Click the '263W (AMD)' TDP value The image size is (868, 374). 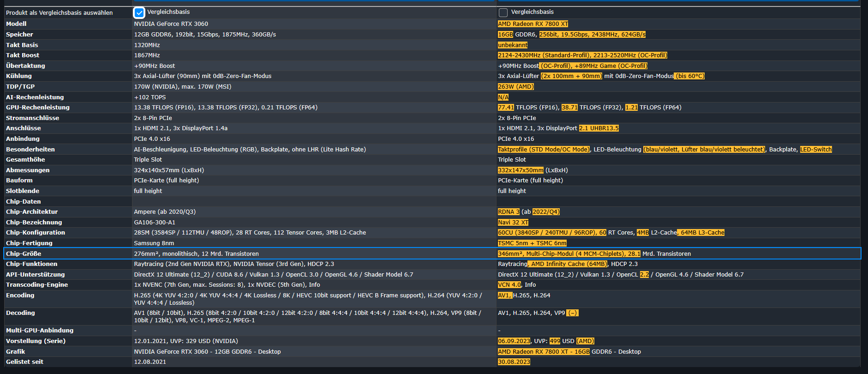516,87
